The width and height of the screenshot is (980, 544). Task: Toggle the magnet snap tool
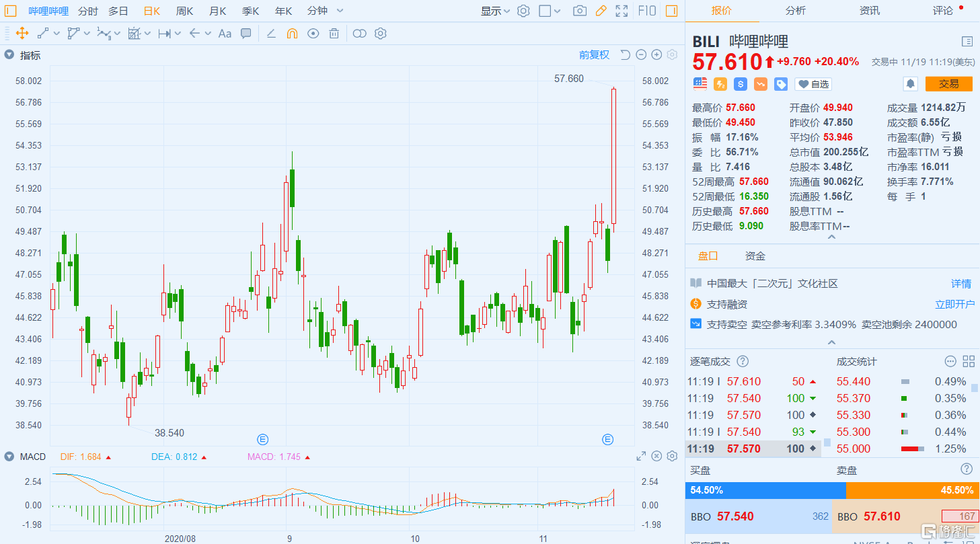tap(292, 33)
